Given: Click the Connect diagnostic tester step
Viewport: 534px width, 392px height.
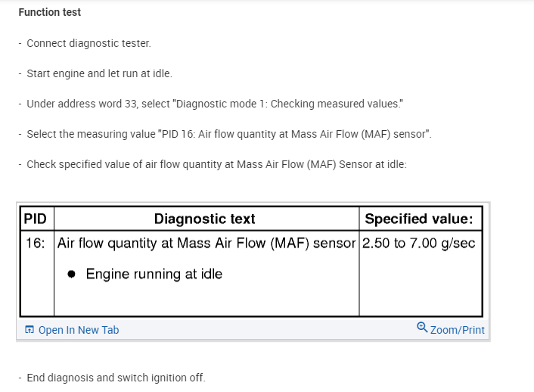Looking at the screenshot, I should pyautogui.click(x=88, y=43).
